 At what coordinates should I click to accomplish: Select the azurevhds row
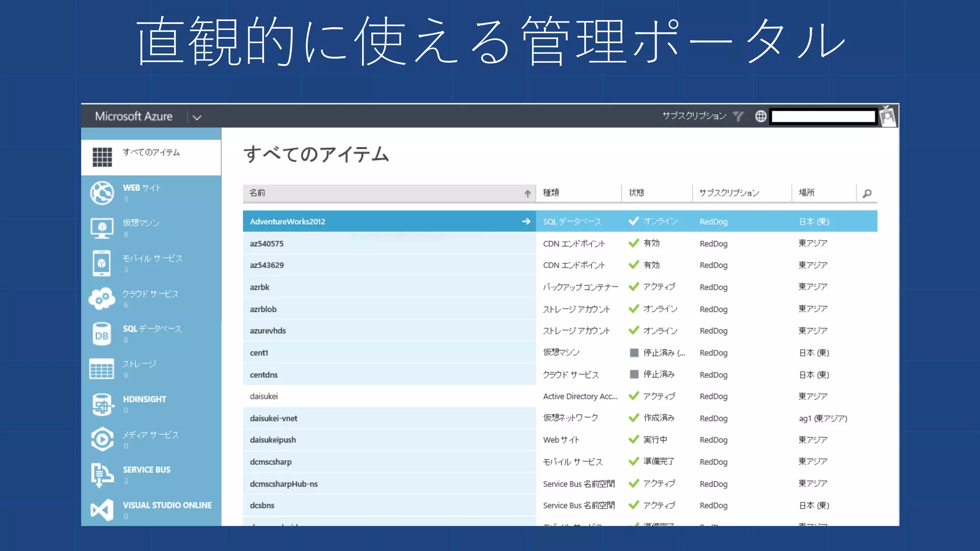tap(560, 331)
